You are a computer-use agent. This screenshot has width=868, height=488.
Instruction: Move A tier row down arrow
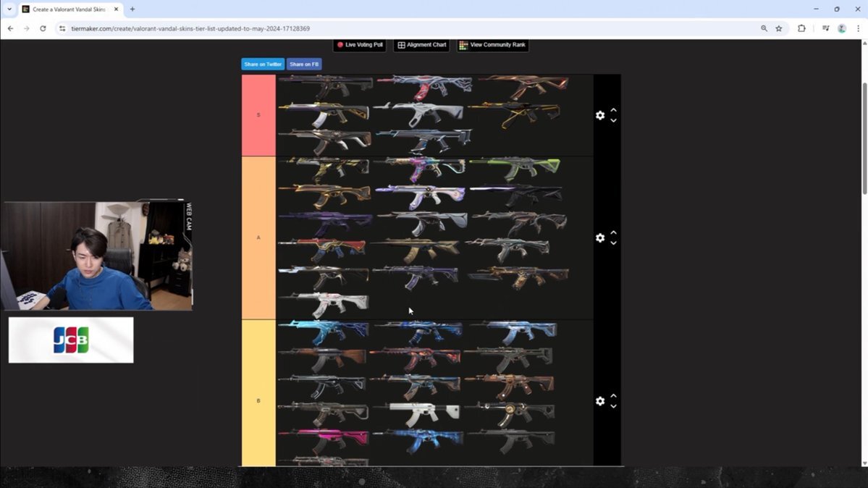point(613,243)
